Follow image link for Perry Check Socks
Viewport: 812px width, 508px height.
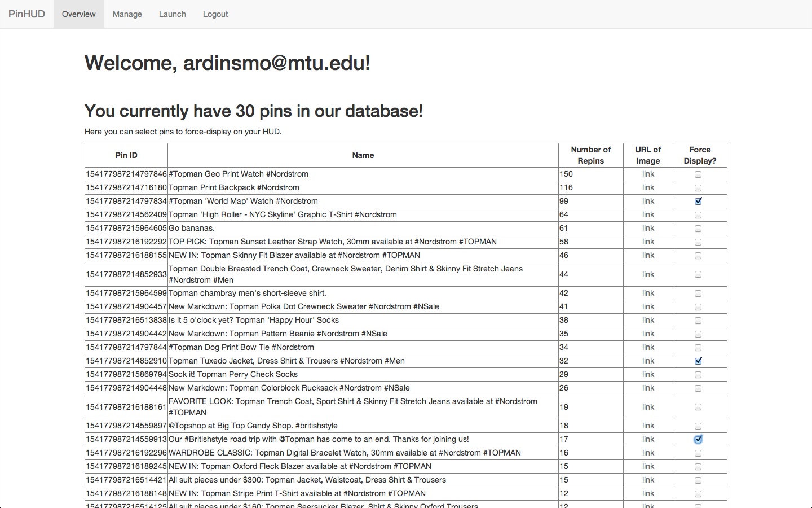(648, 374)
